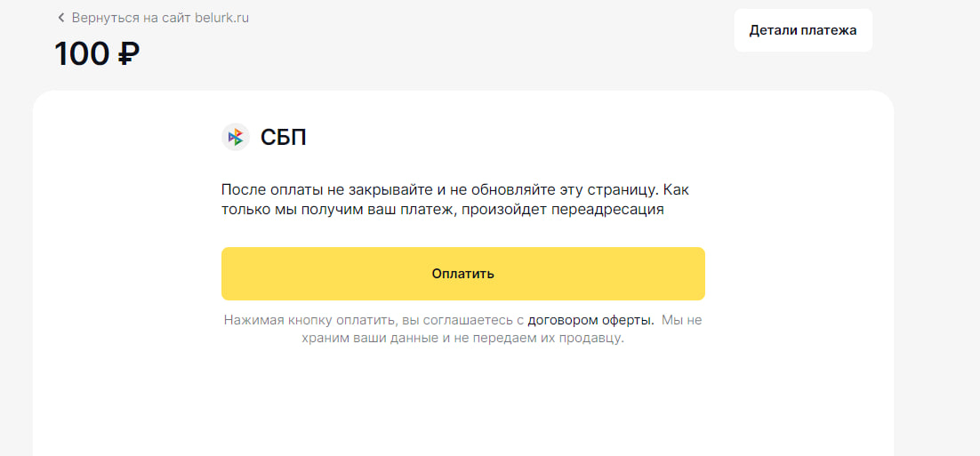Click the back chevron arrow icon
Viewport: 980px width, 456px height.
[x=61, y=18]
